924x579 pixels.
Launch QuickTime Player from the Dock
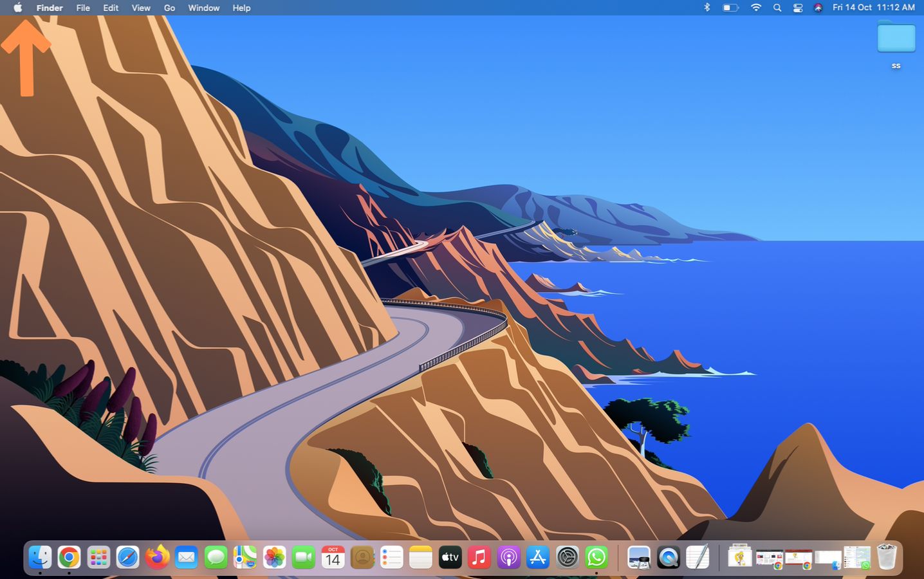[x=669, y=557]
